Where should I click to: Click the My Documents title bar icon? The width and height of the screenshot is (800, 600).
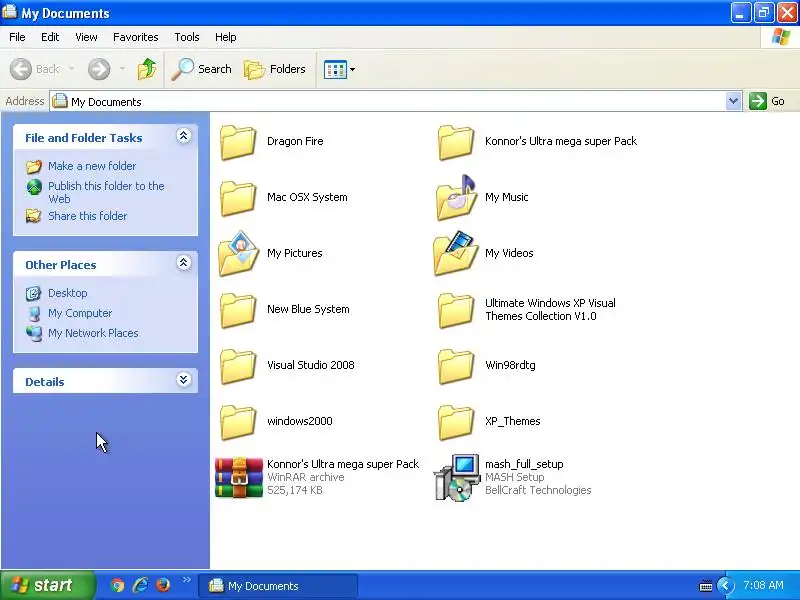[x=9, y=12]
